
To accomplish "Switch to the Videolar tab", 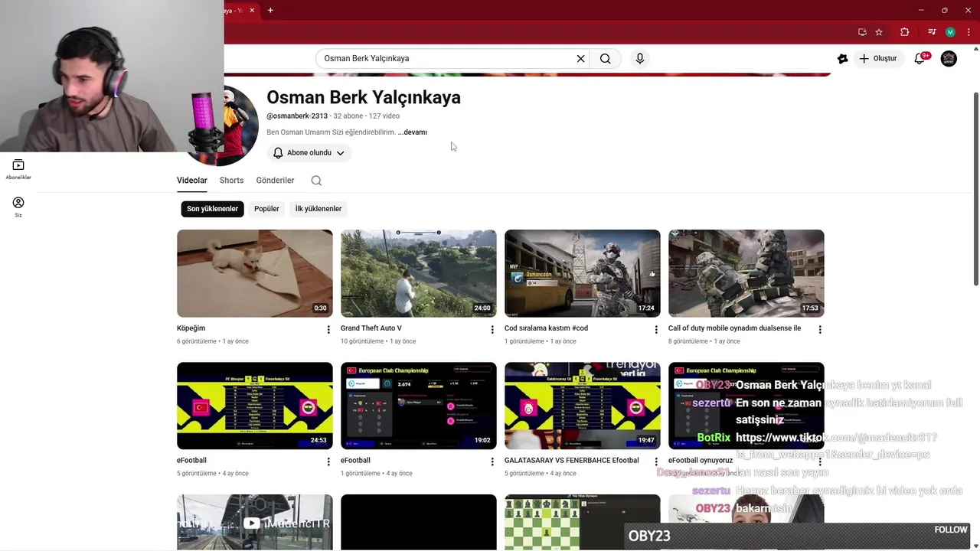I will click(192, 181).
